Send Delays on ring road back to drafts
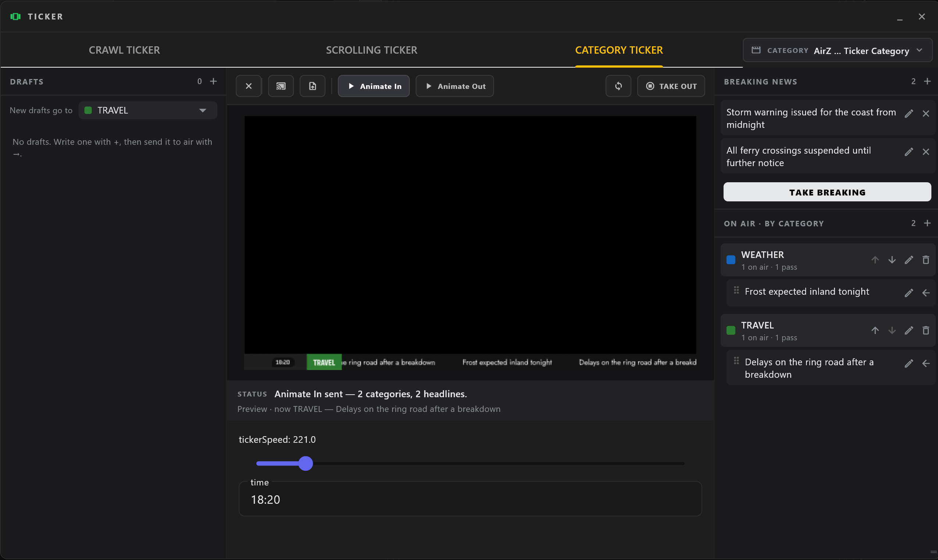Screen dimensions: 938x560 click(x=926, y=363)
